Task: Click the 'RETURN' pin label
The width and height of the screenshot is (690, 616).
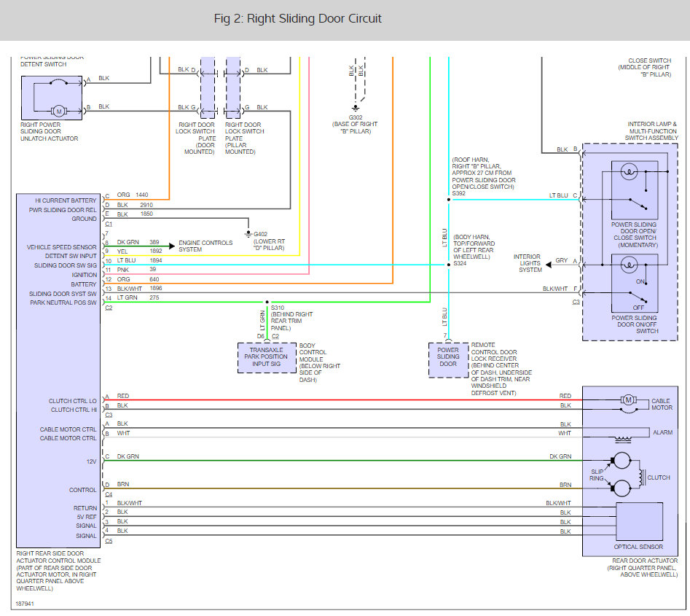Action: pyautogui.click(x=85, y=508)
